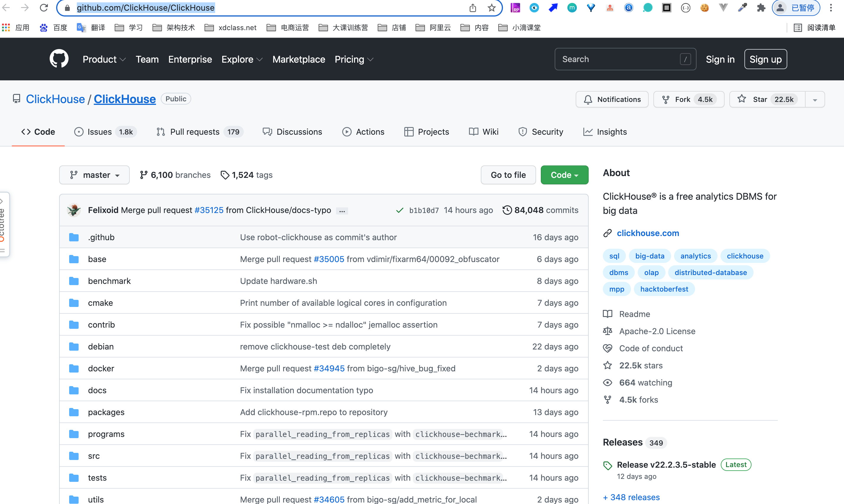Click the Notifications bell button
Screen dimensions: 844x504
pos(612,99)
